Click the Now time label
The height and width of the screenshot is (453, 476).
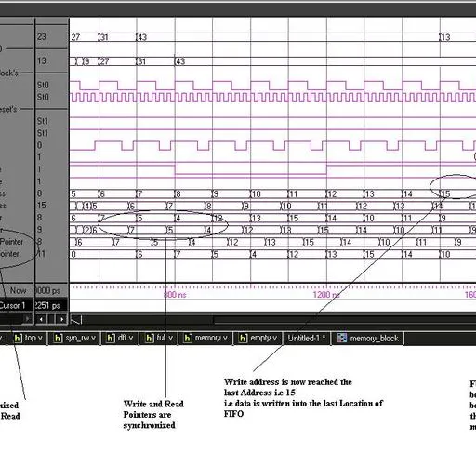coord(19,291)
